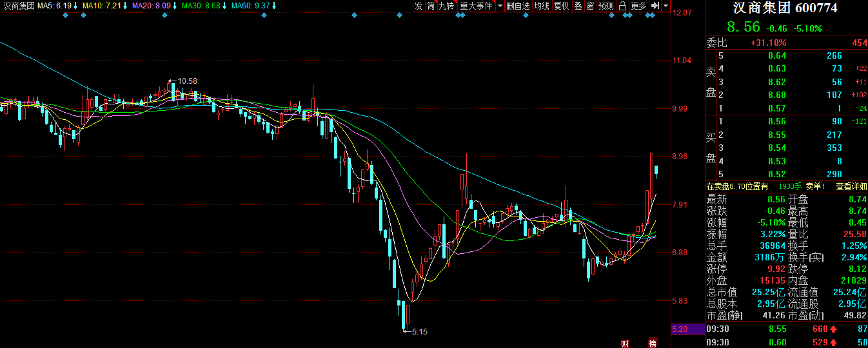Click the 汉商集团 600774 panel title
Screen dimensions: 868x348
(785, 8)
